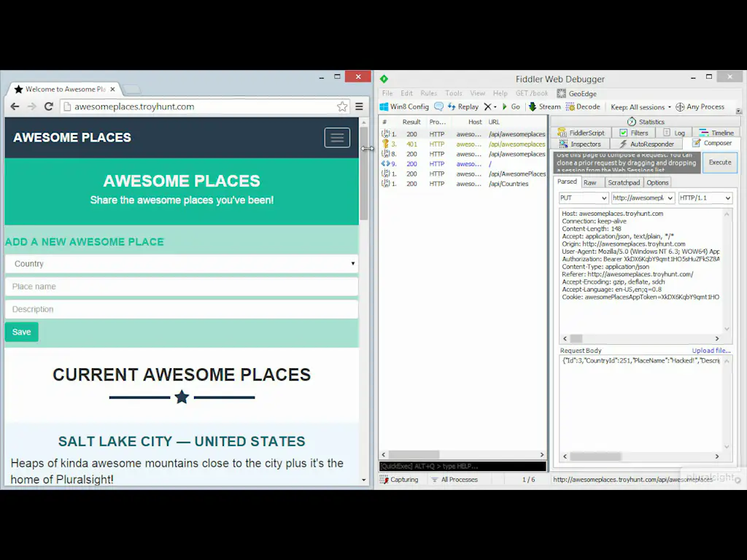747x560 pixels.
Task: Open Fiddler Edit menu
Action: pos(406,93)
